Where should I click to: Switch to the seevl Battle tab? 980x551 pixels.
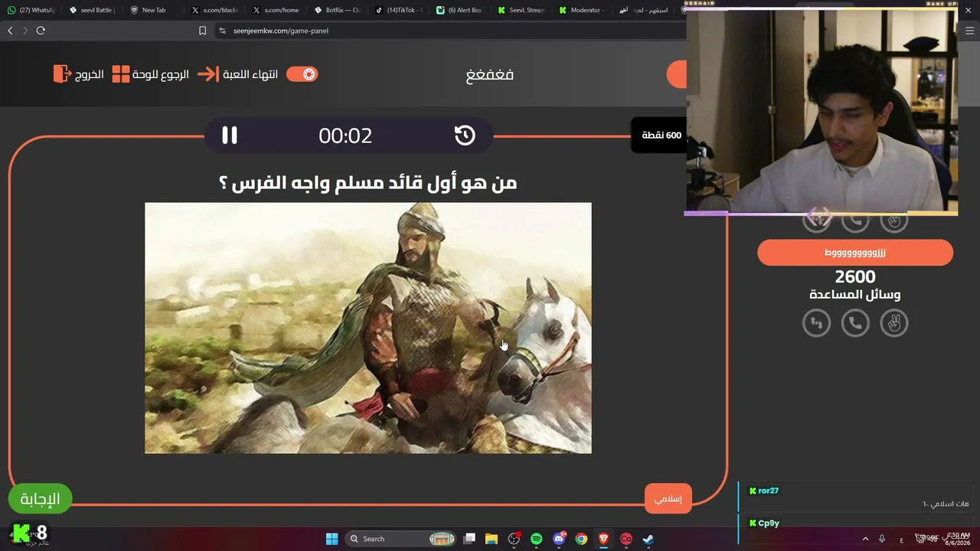[92, 10]
